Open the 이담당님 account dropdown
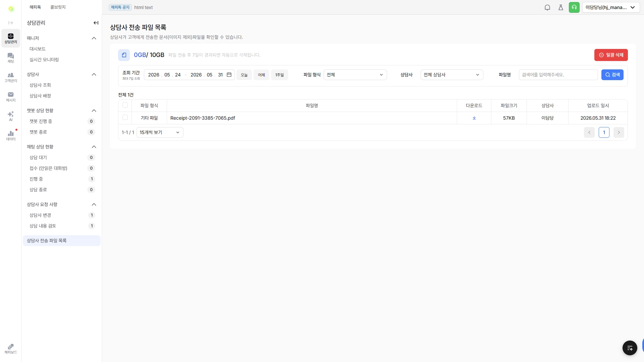The image size is (644, 362). pos(611,7)
